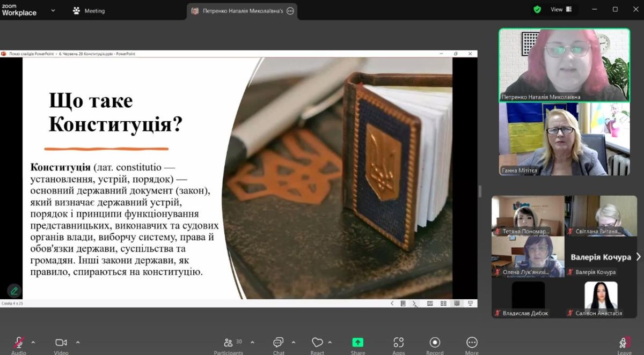The width and height of the screenshot is (644, 355).
Task: Click the Leave meeting button
Action: click(x=624, y=344)
